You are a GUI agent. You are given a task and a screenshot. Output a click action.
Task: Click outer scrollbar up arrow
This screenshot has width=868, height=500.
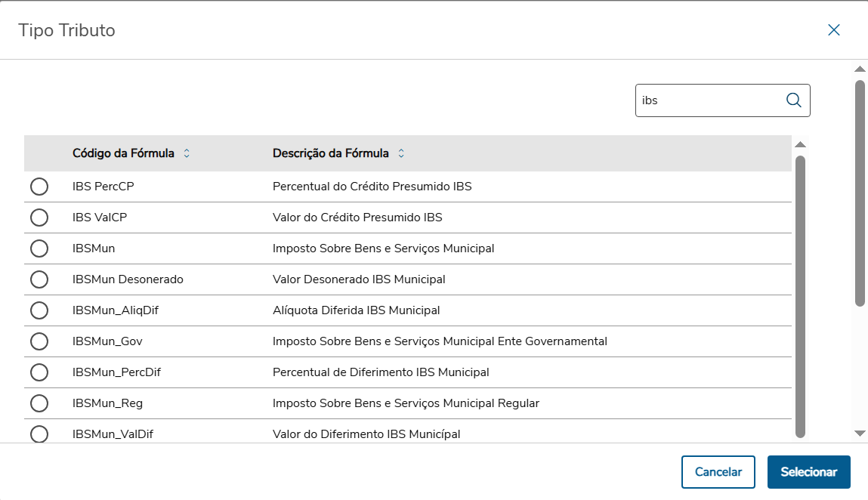coord(860,69)
